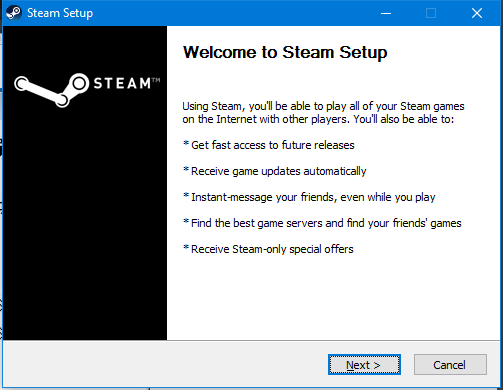
Task: Close the Steam Setup installer window
Action: (477, 13)
